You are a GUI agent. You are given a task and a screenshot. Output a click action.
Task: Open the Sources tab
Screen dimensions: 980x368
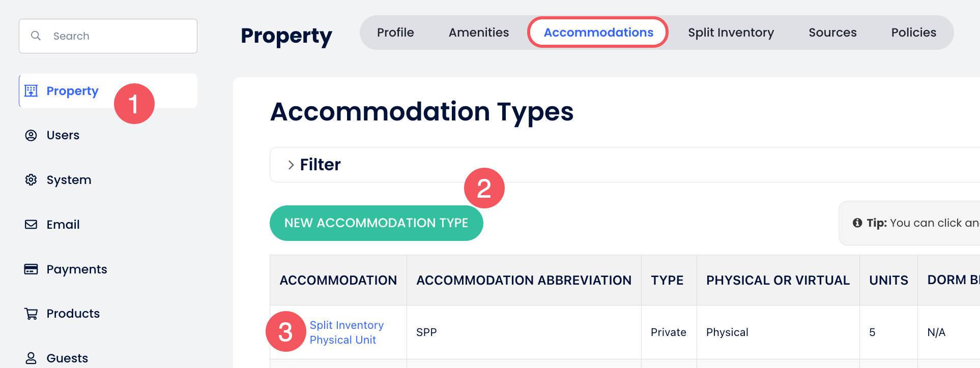832,33
